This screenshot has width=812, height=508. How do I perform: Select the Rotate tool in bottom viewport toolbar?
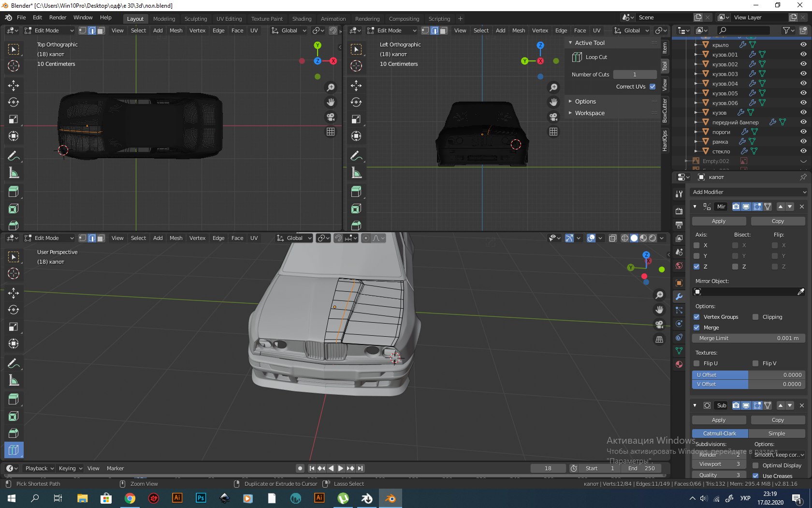[14, 310]
